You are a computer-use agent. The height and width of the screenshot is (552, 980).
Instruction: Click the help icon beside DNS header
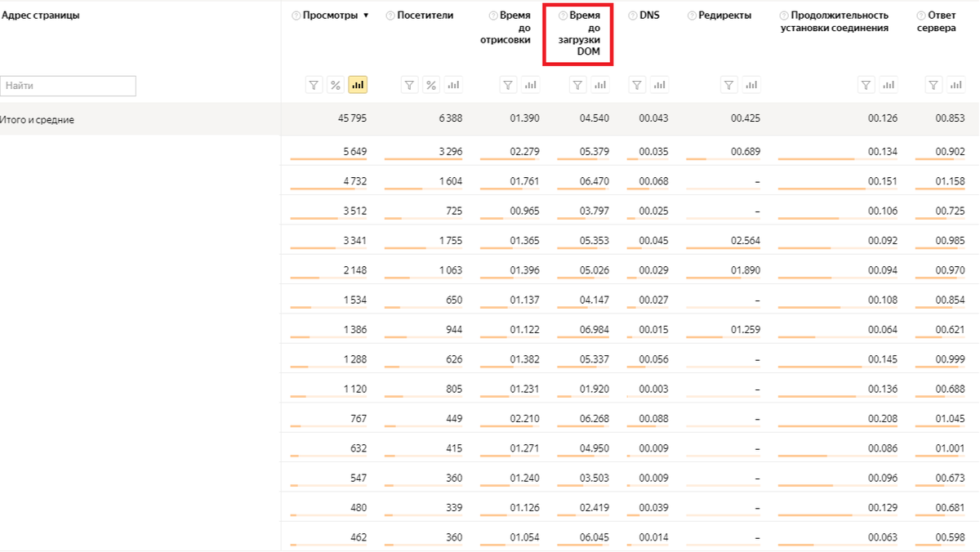pos(633,16)
